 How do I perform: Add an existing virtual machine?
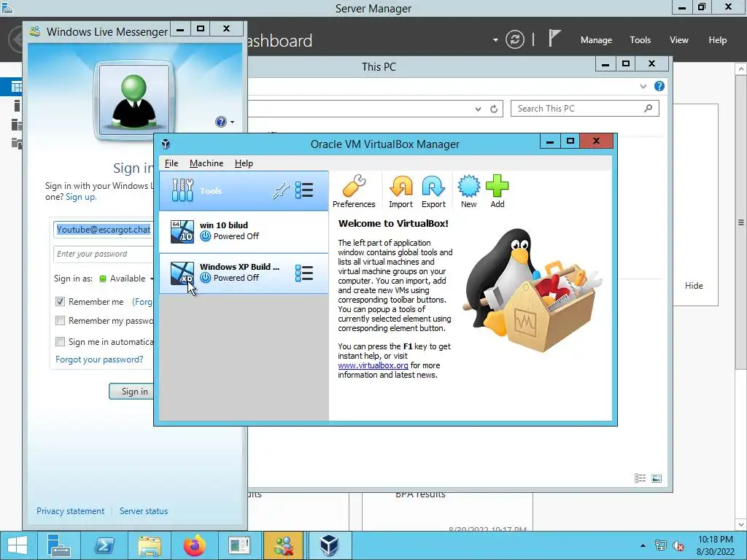497,192
